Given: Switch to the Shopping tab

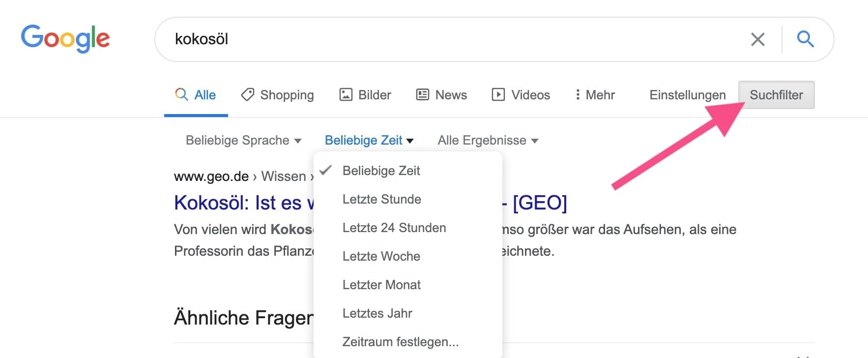Looking at the screenshot, I should (277, 95).
